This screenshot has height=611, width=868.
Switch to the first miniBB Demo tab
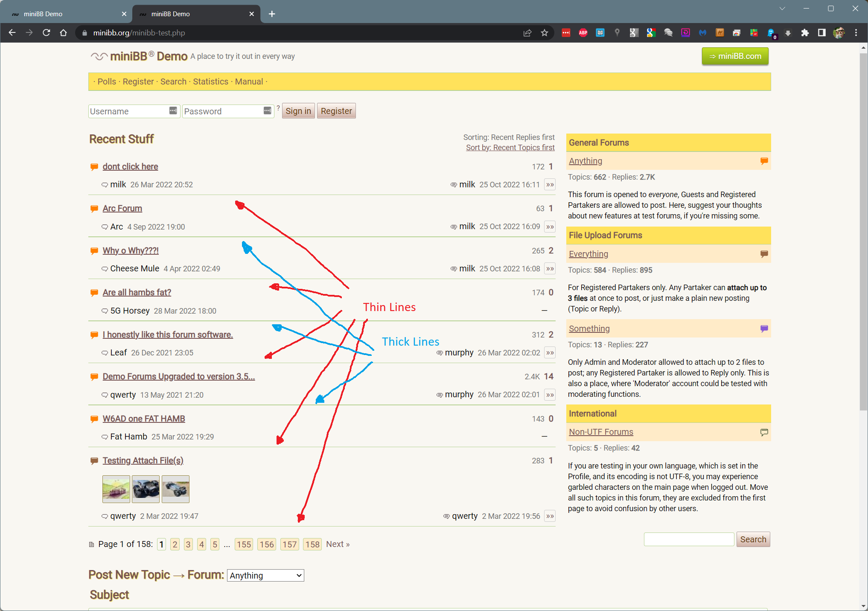(x=68, y=14)
